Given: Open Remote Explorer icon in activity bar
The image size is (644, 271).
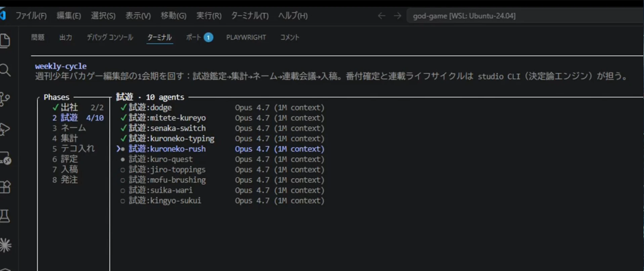Looking at the screenshot, I should [x=5, y=158].
